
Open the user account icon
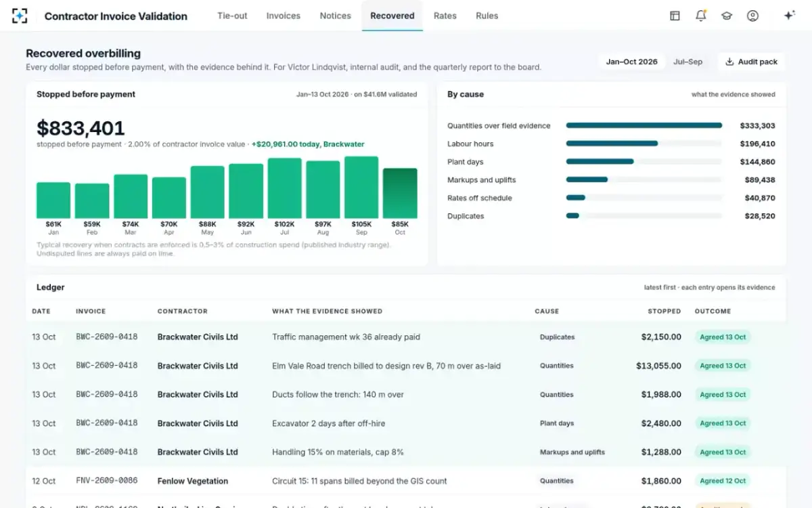point(752,16)
